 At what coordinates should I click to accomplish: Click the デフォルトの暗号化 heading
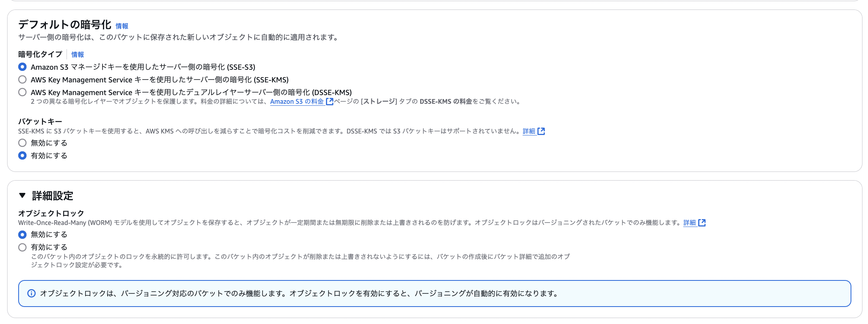click(65, 25)
